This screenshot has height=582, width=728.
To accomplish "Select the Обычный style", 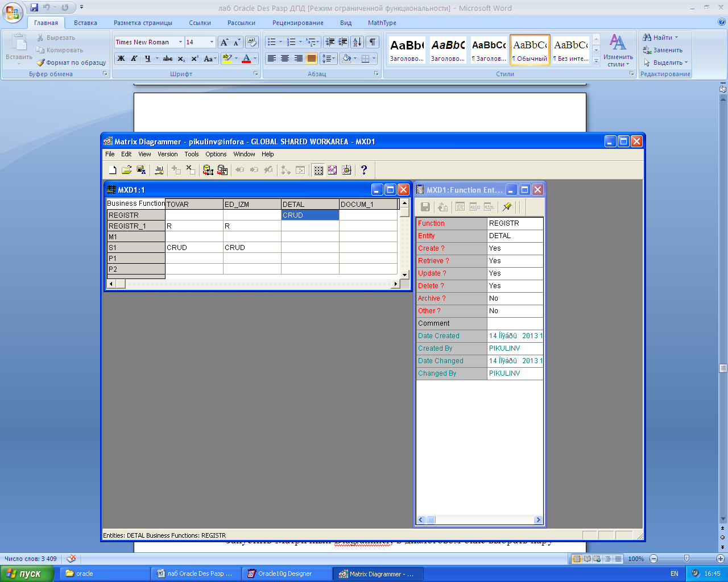I will 530,50.
